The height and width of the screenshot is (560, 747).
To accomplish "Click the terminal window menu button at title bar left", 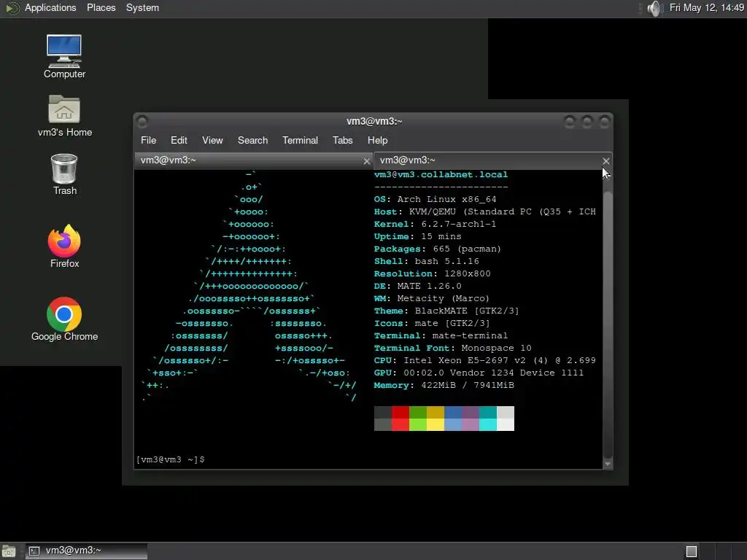I will pos(142,122).
